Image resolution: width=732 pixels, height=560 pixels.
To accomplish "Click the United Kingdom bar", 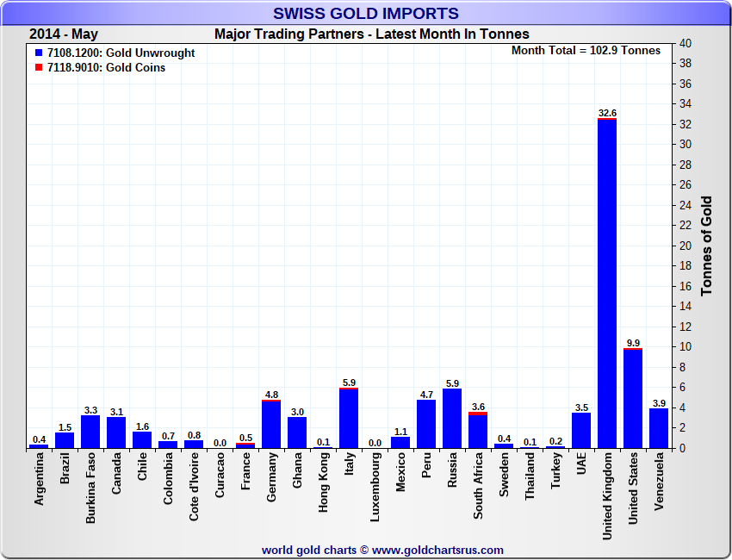I will click(x=607, y=284).
